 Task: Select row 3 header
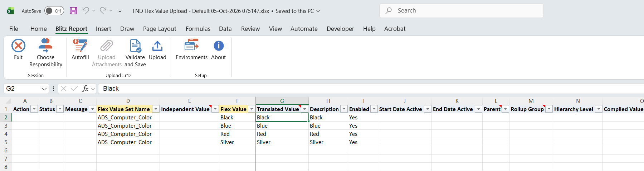[6, 126]
